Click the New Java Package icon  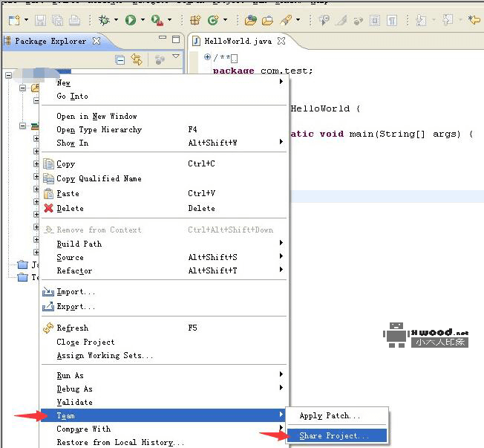pos(195,20)
